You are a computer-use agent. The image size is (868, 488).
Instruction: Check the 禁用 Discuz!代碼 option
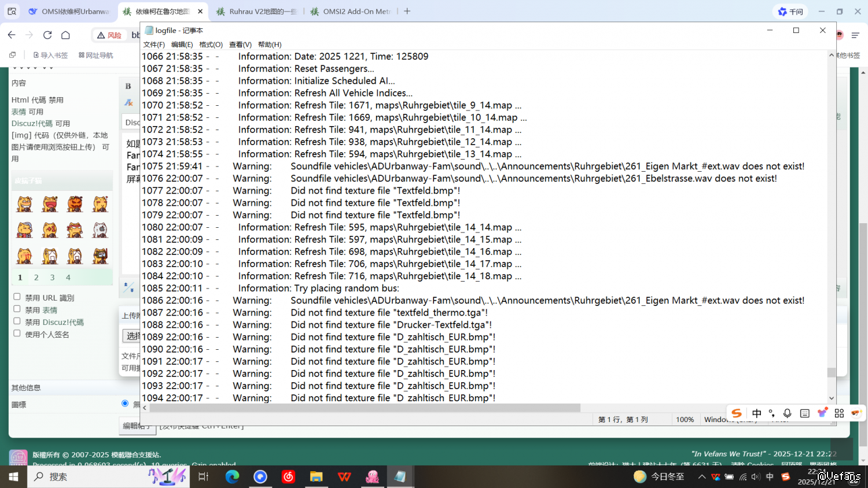point(17,321)
